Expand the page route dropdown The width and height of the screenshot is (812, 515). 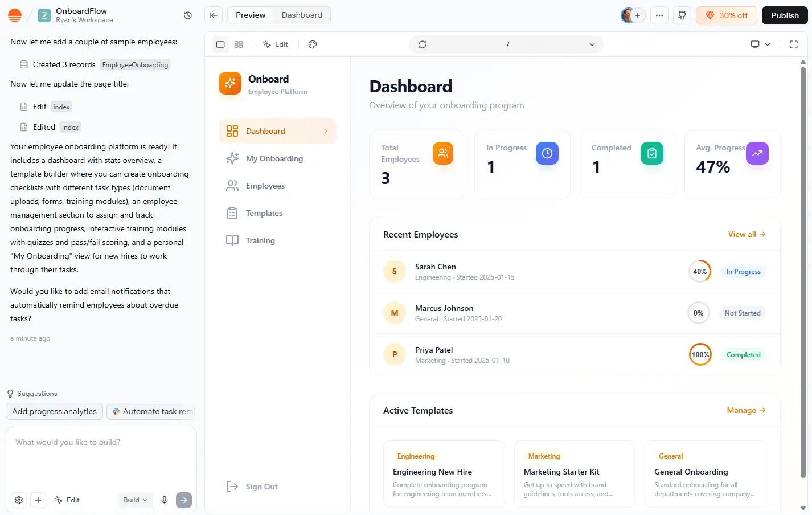tap(592, 44)
